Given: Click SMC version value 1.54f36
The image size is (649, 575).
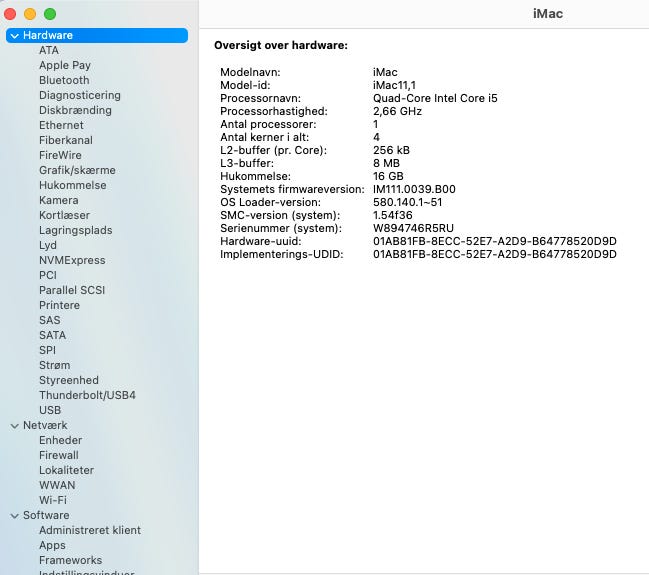Looking at the screenshot, I should 392,216.
